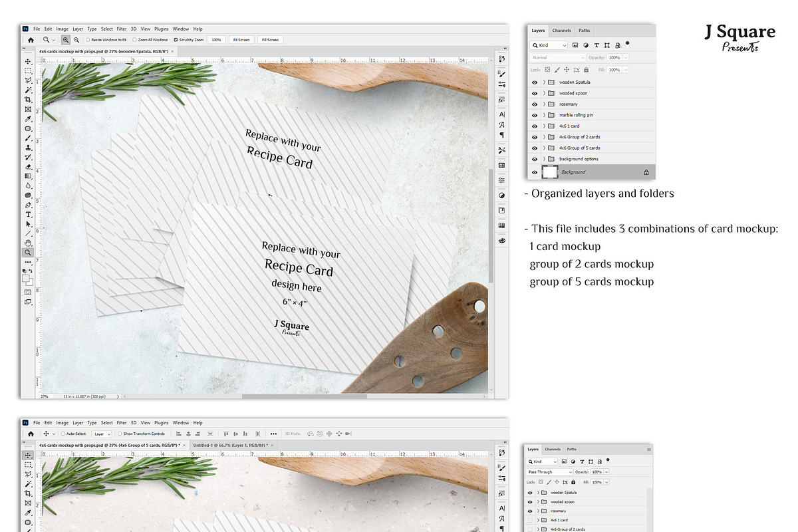The image size is (798, 532).
Task: Expand the marble rolling pin group
Action: coord(544,115)
